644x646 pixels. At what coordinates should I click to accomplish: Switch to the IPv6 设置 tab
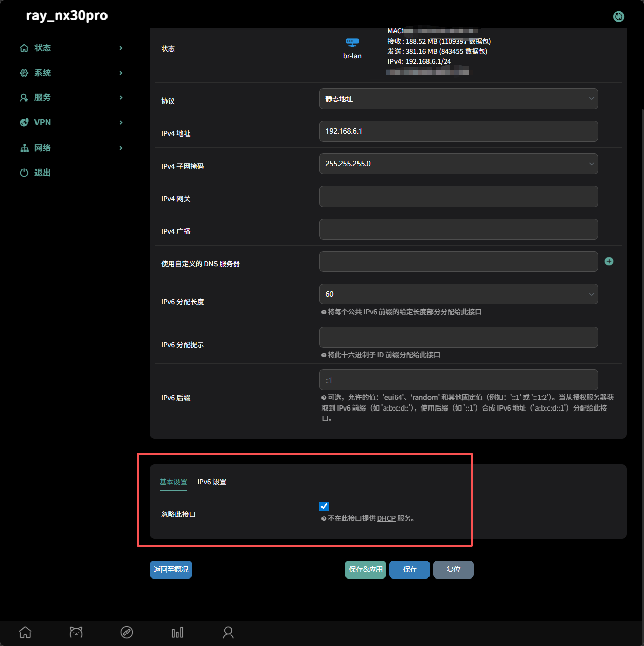pyautogui.click(x=211, y=482)
